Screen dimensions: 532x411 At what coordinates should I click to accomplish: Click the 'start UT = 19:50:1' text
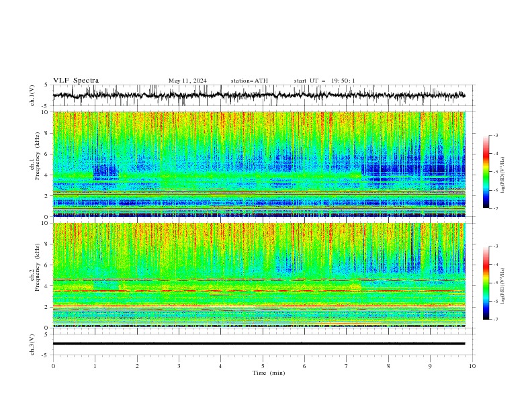click(324, 81)
